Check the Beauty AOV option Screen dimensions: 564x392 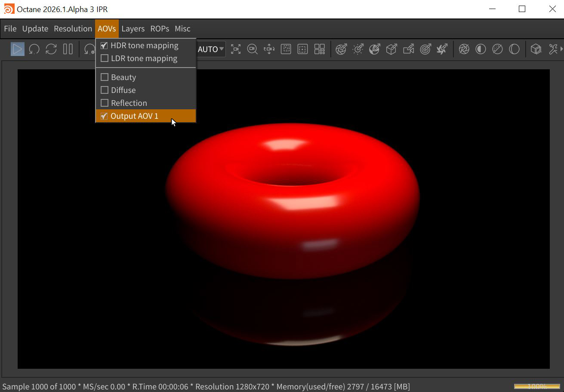point(104,77)
